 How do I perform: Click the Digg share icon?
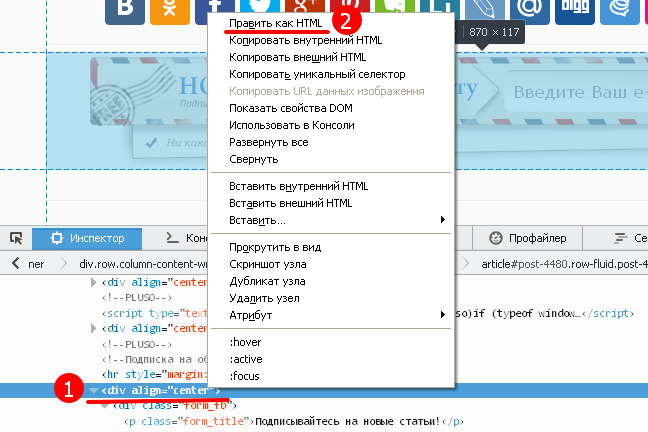point(575,12)
